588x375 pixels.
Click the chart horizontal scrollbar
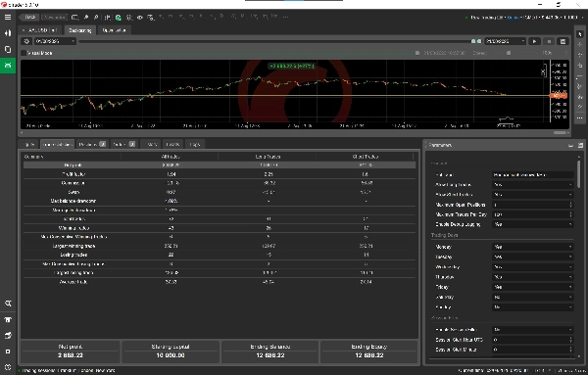tap(560, 132)
